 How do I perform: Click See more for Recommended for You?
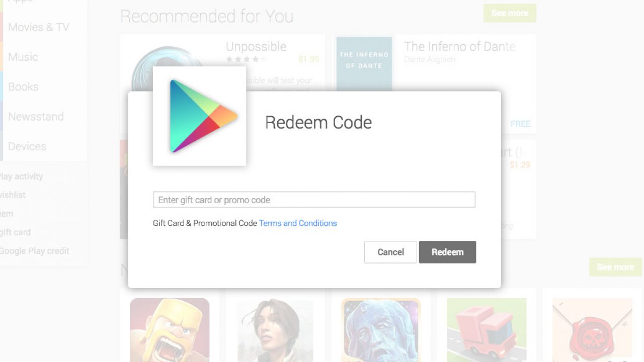coord(510,13)
